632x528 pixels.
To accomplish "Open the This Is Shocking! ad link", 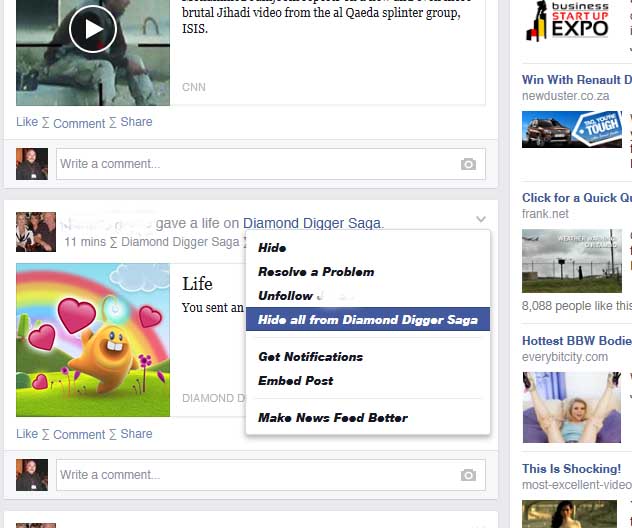I will tap(572, 469).
